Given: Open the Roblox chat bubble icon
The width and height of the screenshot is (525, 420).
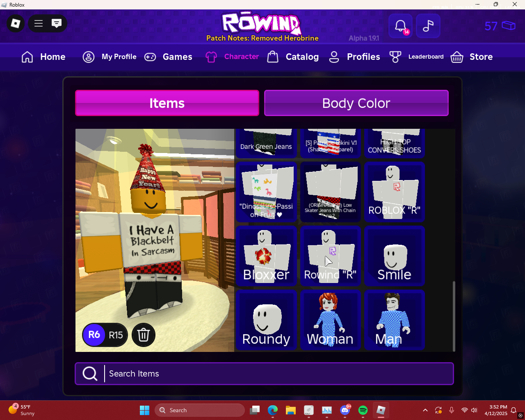Looking at the screenshot, I should 57,23.
